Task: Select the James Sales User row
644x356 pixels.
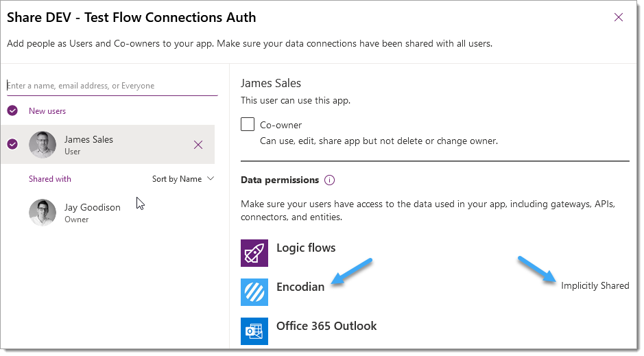Action: point(108,145)
